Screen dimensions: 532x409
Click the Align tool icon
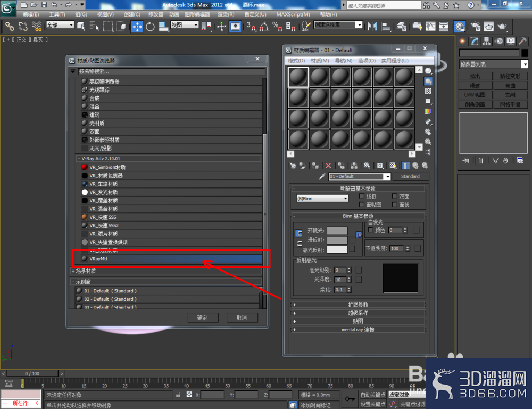[x=385, y=27]
